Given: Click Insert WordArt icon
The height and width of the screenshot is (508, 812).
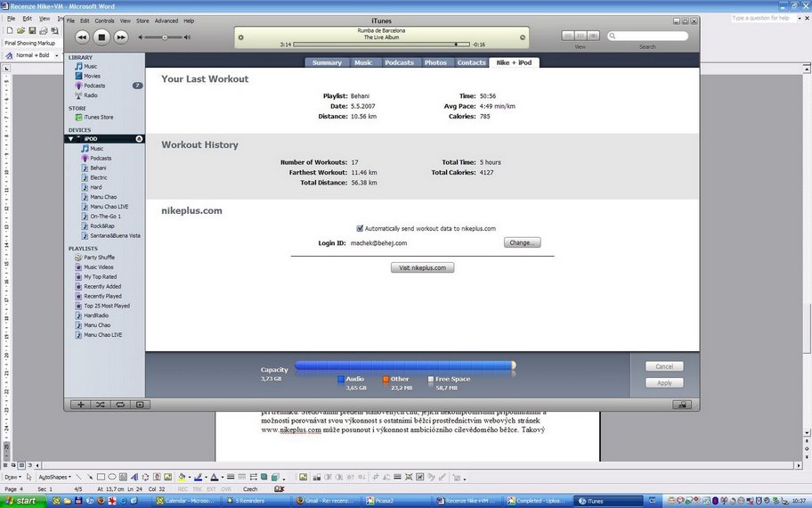Looking at the screenshot, I should pyautogui.click(x=134, y=477).
